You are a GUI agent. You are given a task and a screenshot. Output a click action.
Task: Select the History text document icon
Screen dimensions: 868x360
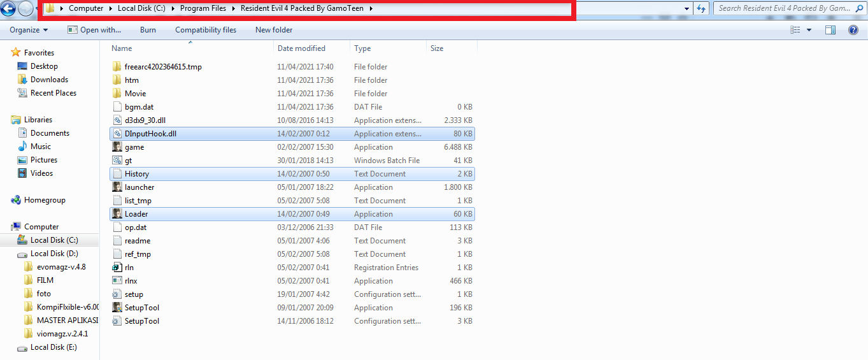117,174
